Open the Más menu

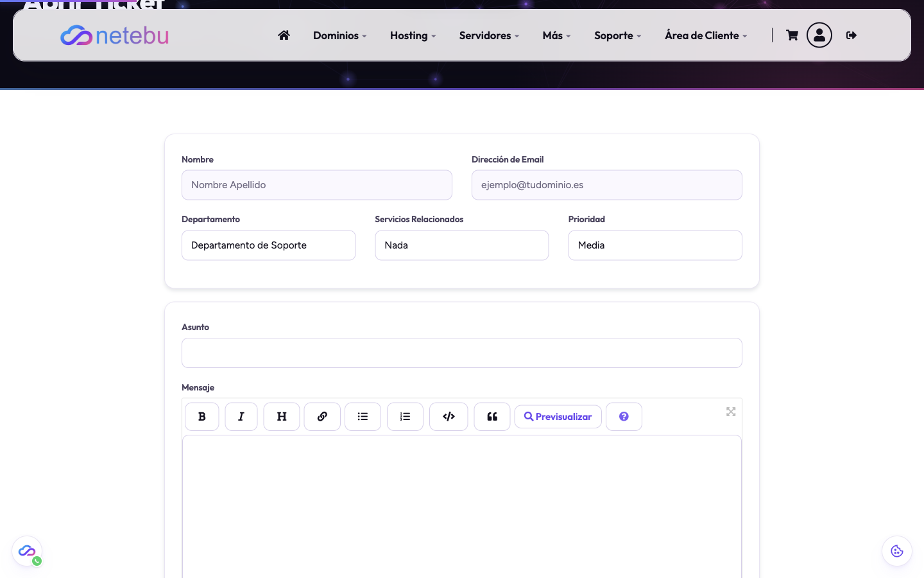coord(556,35)
